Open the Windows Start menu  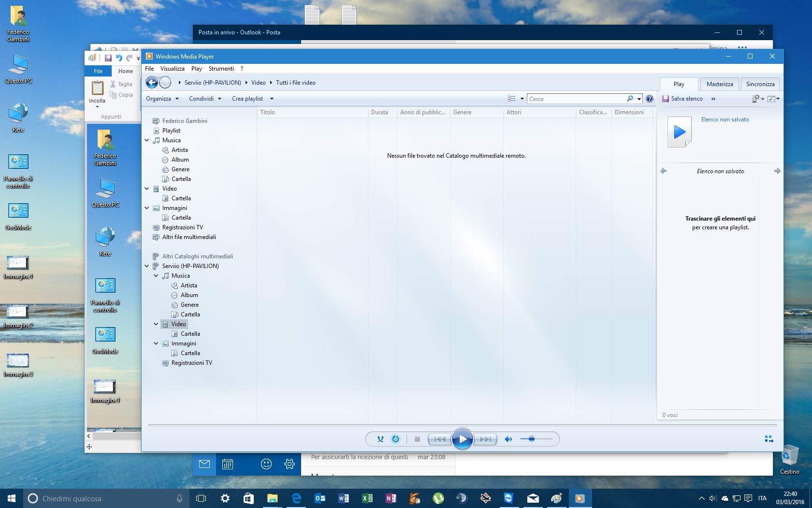point(12,498)
